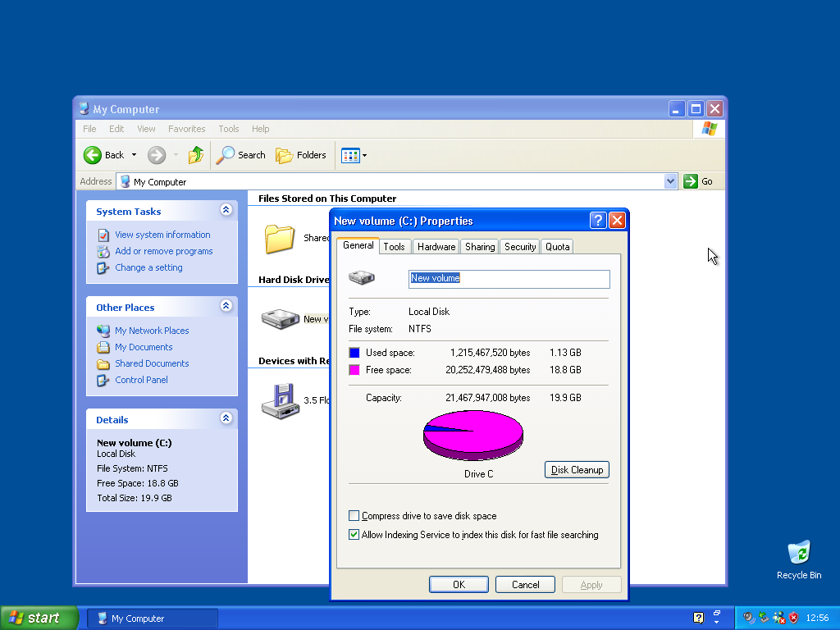Open the Shared Documents link in Other Places
Screen dimensions: 840x630
click(x=152, y=363)
